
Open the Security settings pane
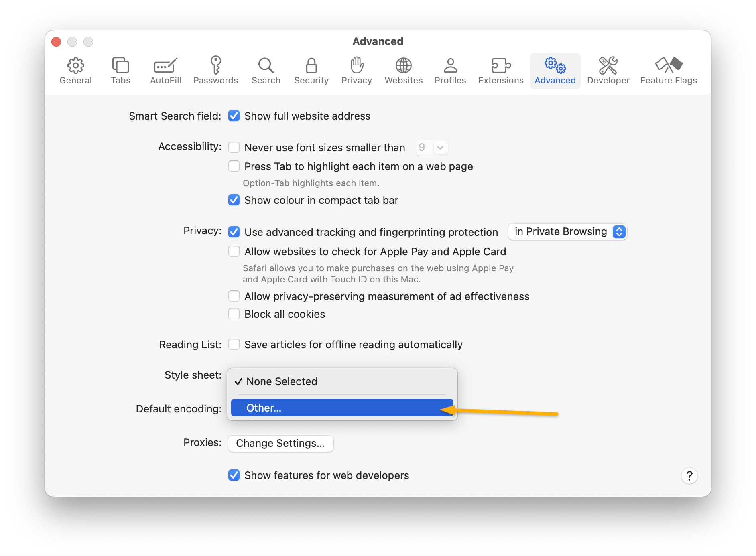[x=311, y=71]
